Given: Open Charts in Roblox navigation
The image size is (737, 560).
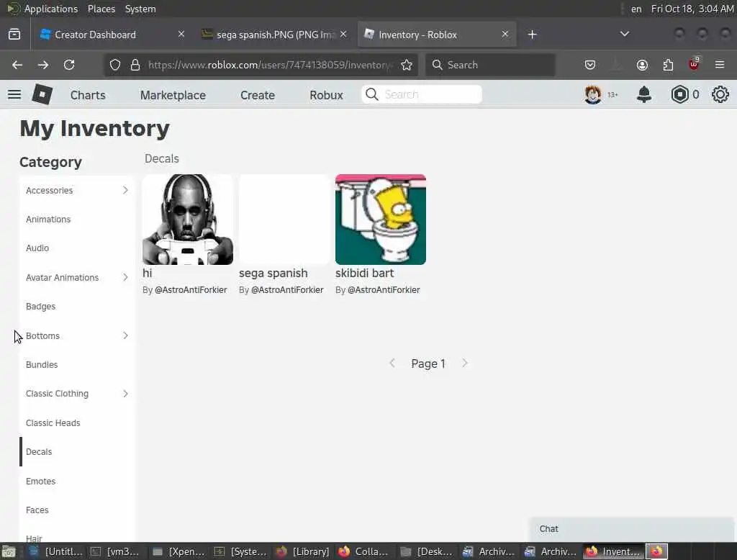Looking at the screenshot, I should 88,95.
